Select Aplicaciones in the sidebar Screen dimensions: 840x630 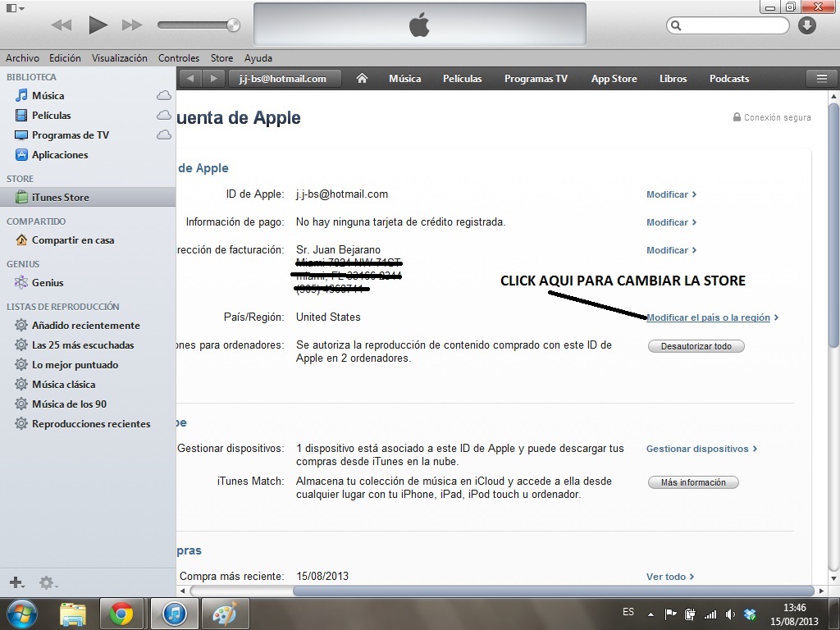pyautogui.click(x=60, y=155)
